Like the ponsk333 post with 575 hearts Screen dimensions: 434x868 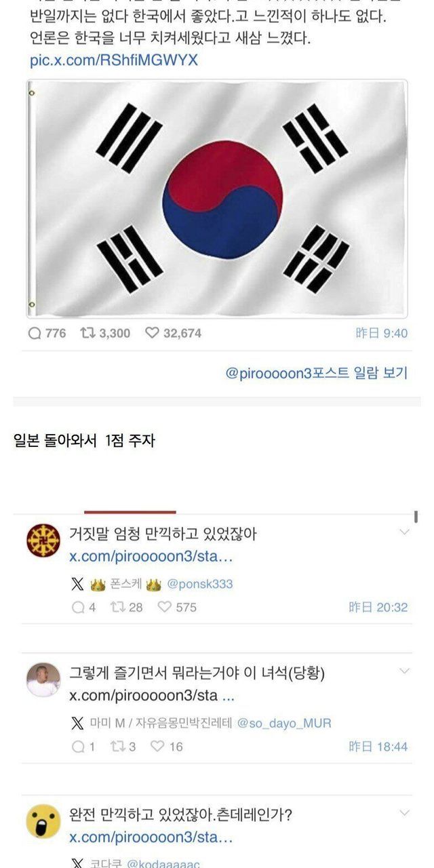164,607
